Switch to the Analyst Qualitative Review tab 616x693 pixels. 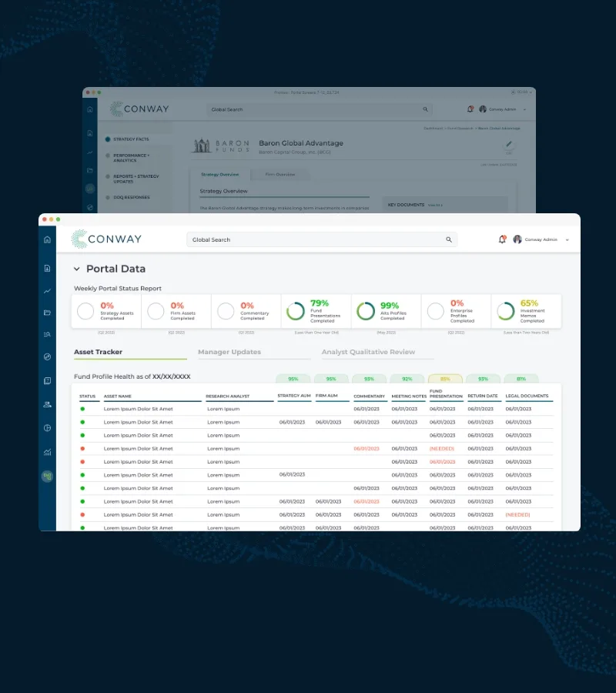pos(368,352)
